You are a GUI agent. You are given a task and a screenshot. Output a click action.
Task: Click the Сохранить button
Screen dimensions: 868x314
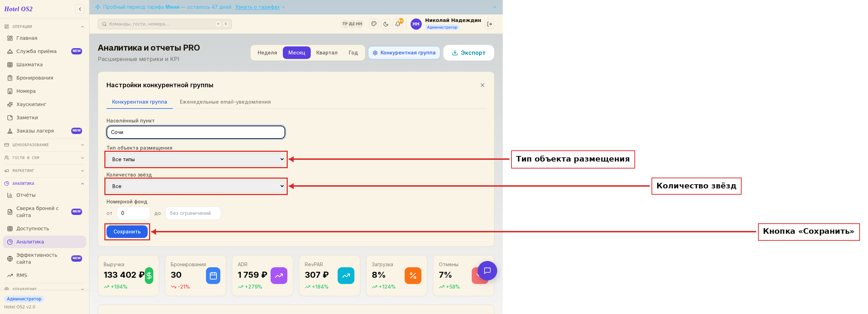tap(127, 232)
